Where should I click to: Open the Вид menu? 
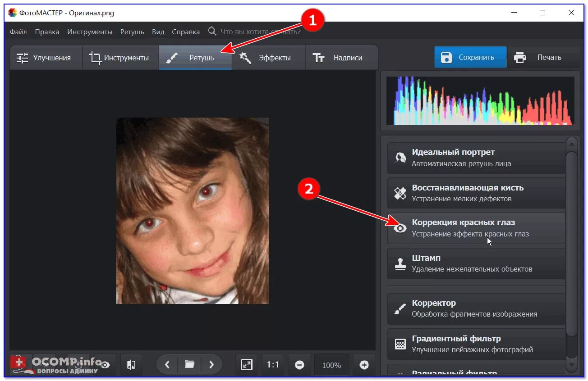pyautogui.click(x=158, y=32)
